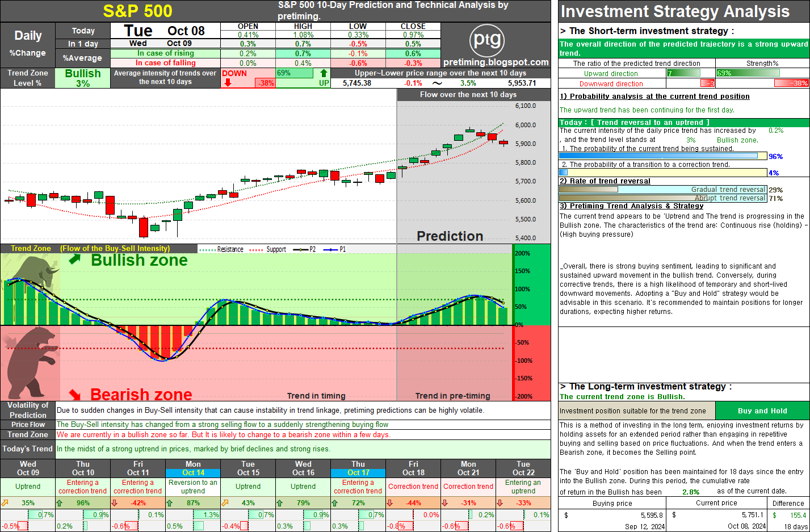This screenshot has height=532, width=810.
Task: Click the 'Sep 12, 2024' date
Action: pyautogui.click(x=645, y=526)
